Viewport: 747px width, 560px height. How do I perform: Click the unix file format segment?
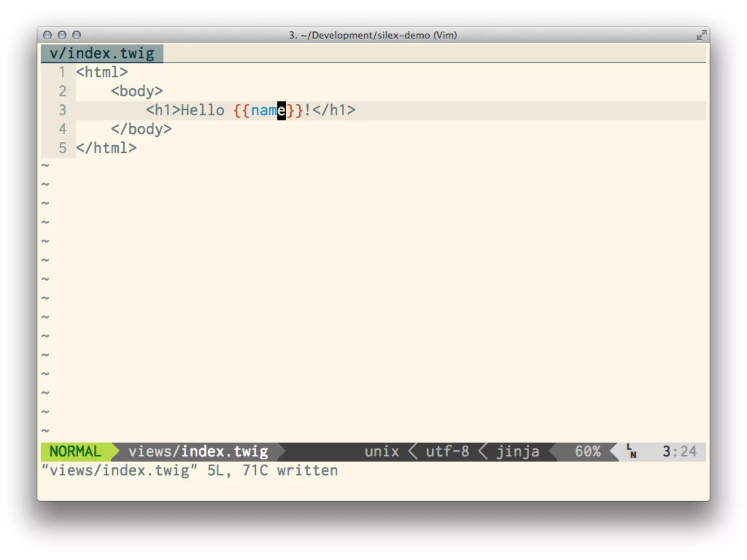pos(382,451)
